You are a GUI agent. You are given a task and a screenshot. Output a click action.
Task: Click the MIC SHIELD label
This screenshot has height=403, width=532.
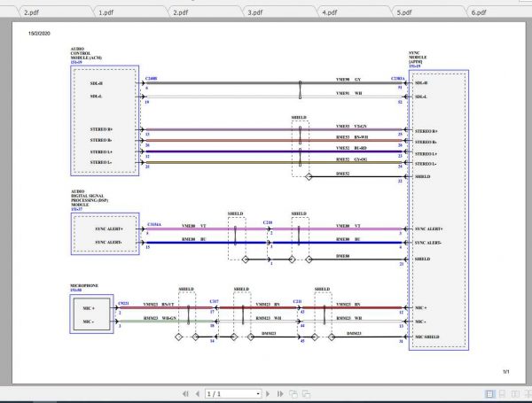[427, 337]
